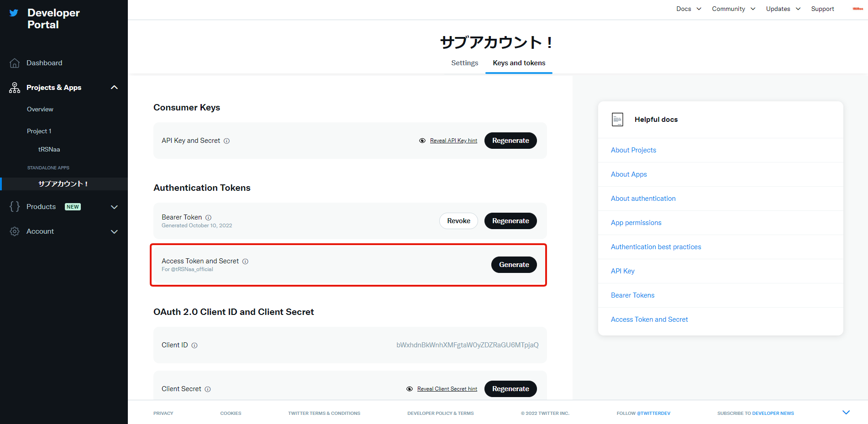Click info icon next to Access Token and Secret
This screenshot has width=868, height=424.
(246, 261)
